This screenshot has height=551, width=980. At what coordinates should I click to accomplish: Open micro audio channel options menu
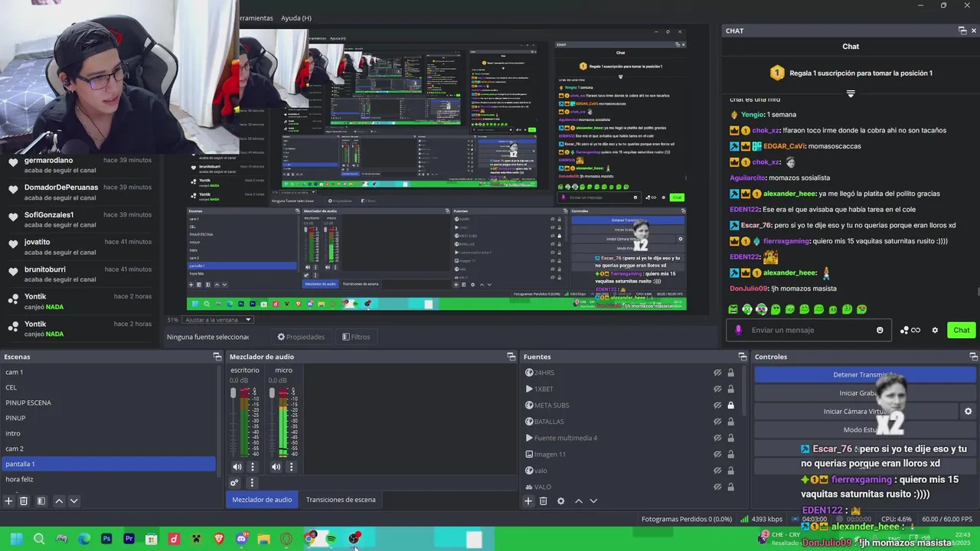click(291, 467)
